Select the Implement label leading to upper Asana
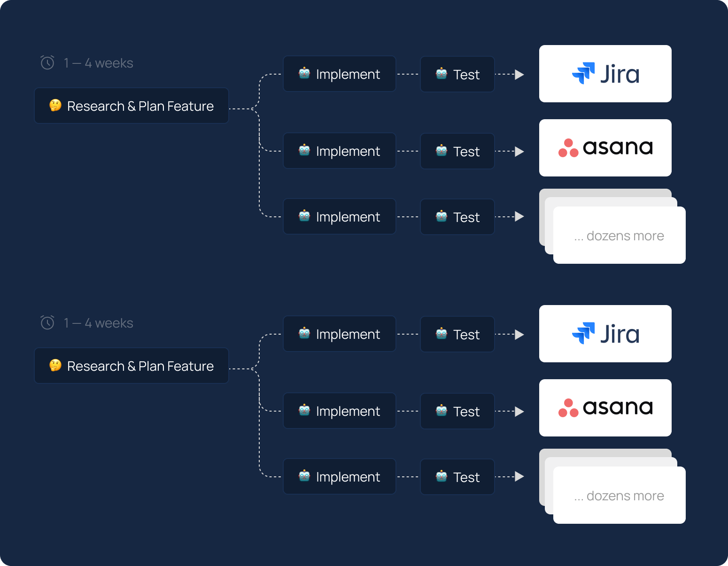Viewport: 728px width, 566px height. 348,151
